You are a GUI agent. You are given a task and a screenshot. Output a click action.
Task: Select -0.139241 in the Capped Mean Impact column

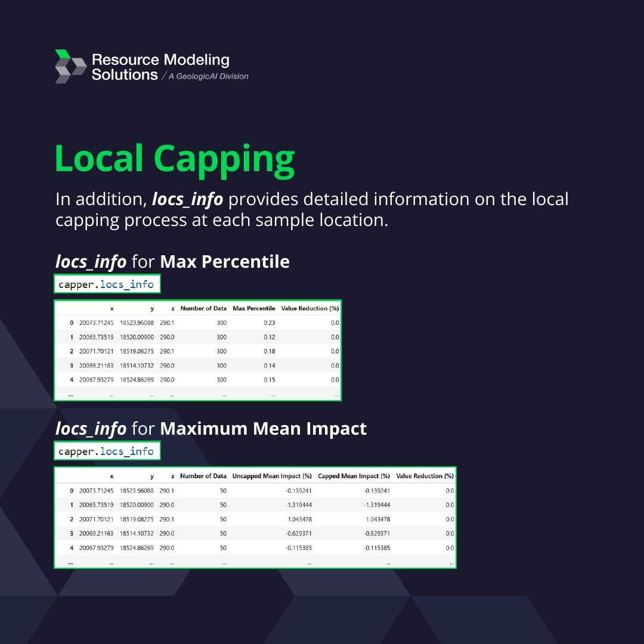coord(377,491)
